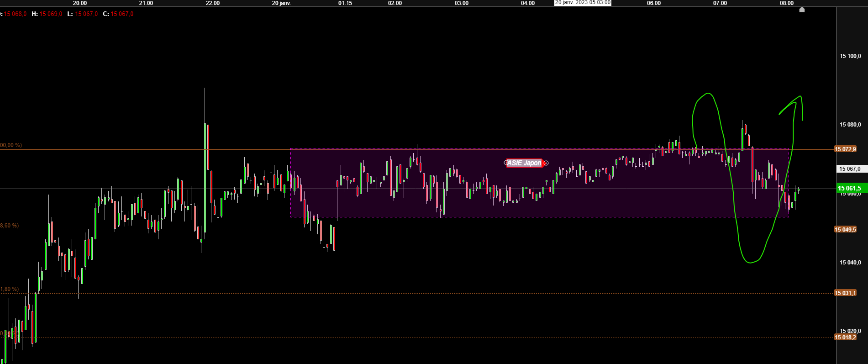
Task: Click the 15 080,0 price scale label
Action: pyautogui.click(x=850, y=125)
